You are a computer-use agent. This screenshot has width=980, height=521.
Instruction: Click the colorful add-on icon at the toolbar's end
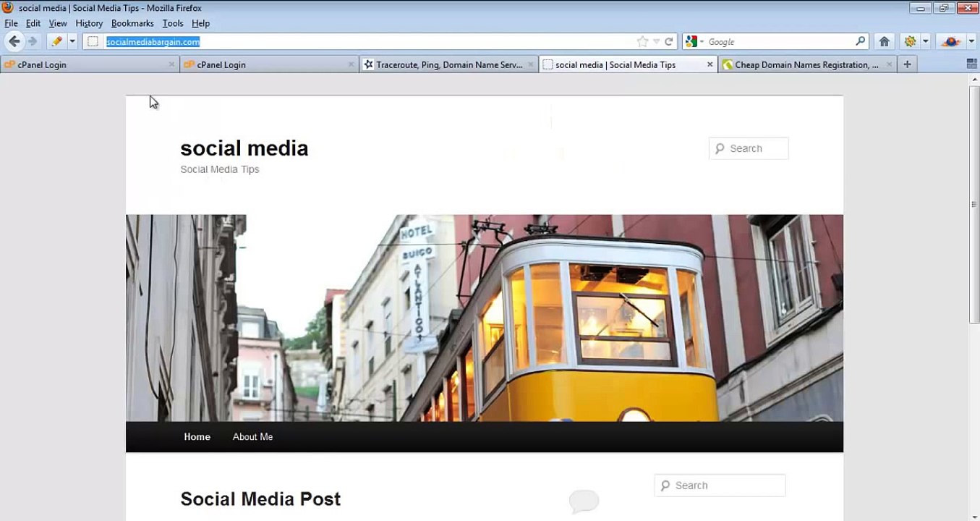[950, 41]
